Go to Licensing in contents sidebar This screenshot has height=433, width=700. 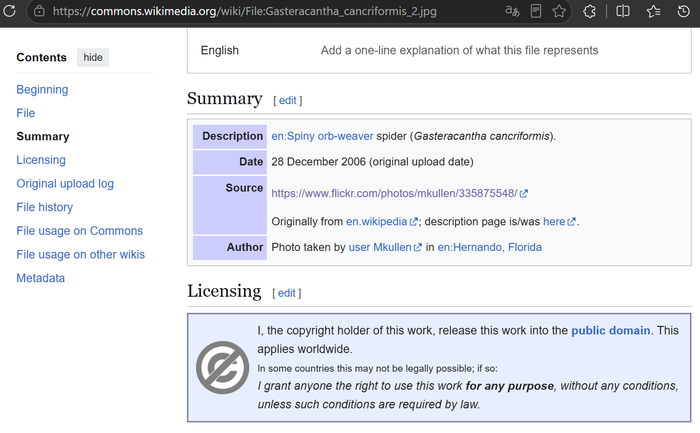coord(41,160)
